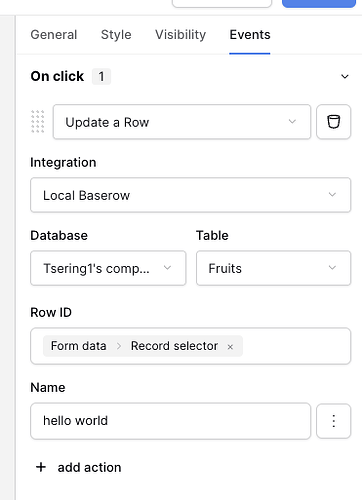
Task: Remove the Record selector formula tag
Action: click(230, 347)
